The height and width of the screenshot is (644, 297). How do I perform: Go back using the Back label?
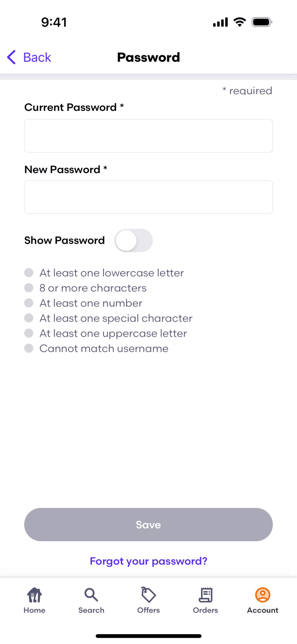coord(37,57)
